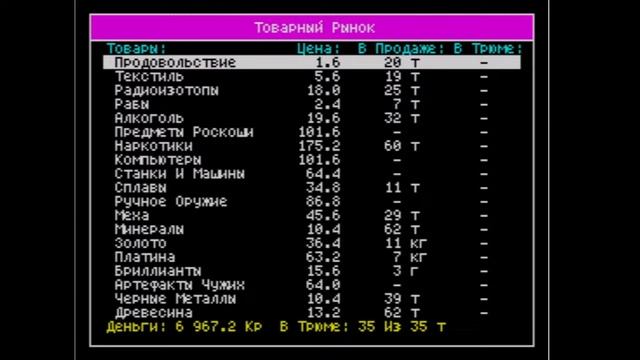Click the 86.8 price value
This screenshot has height=360, width=640.
pyautogui.click(x=323, y=201)
